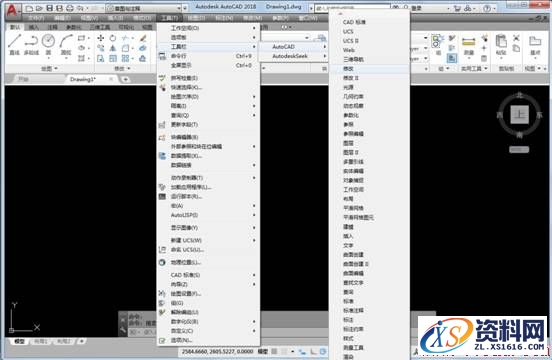Toggle the 文字 toolbar in toolbar list

point(369,245)
